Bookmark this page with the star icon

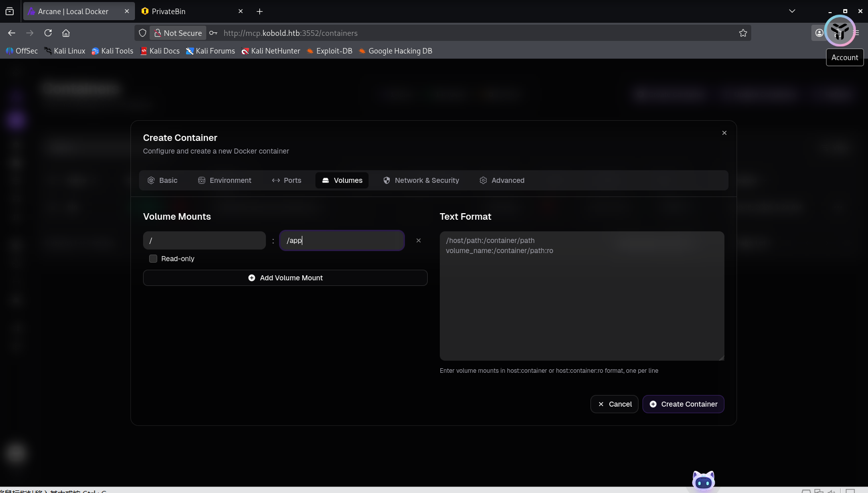[743, 33]
